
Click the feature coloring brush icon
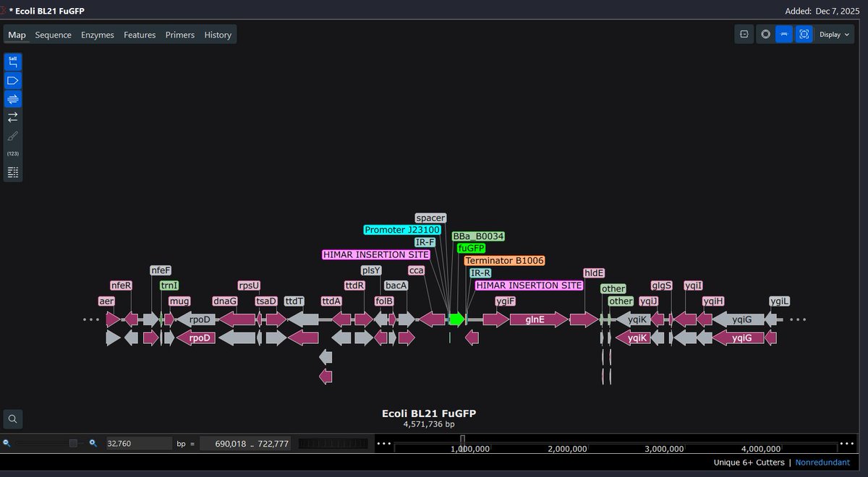[x=13, y=136]
